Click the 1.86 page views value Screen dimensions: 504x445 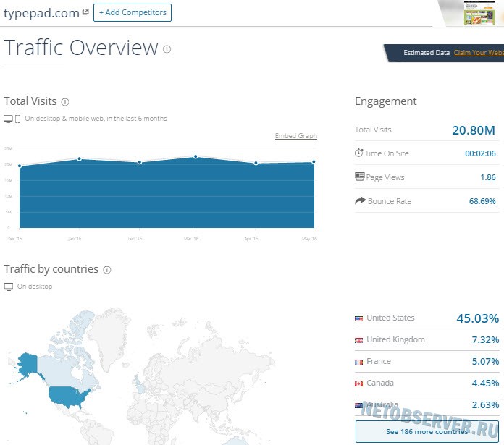coord(488,177)
